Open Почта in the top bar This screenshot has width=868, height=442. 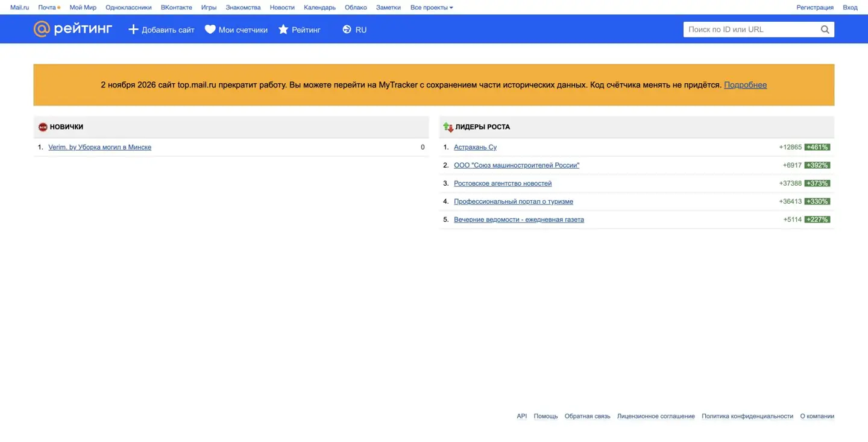coord(47,8)
